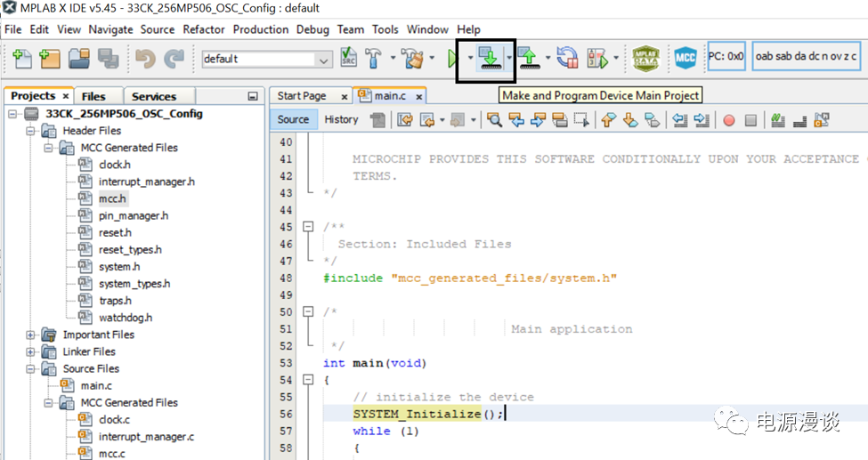Screen dimensions: 868x460
Task: Click Clean and Build Project icon
Action: [x=412, y=59]
